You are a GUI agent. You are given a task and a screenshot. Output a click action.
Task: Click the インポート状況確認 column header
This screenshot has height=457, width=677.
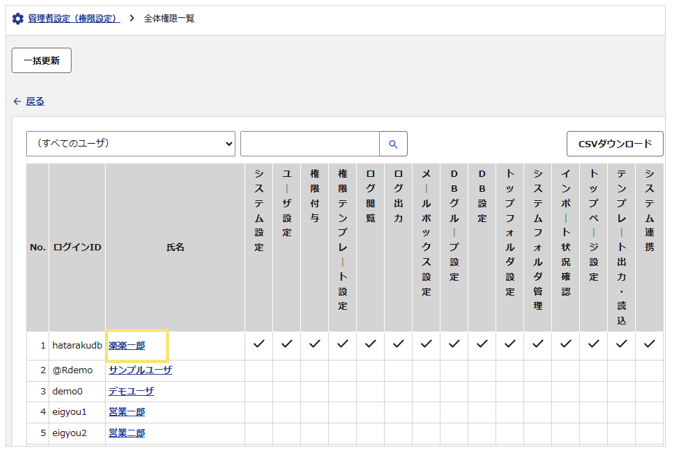[566, 248]
